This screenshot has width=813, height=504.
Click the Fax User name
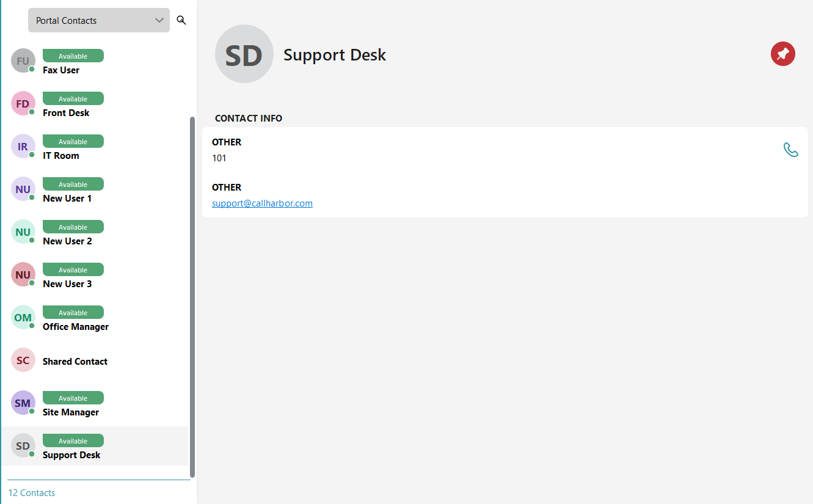(61, 70)
